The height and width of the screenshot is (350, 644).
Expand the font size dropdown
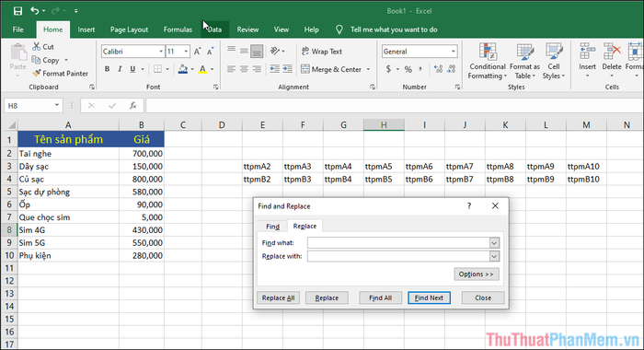pyautogui.click(x=186, y=52)
